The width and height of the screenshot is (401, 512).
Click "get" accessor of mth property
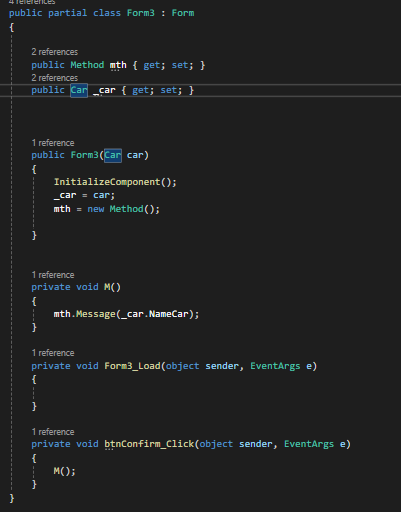pyautogui.click(x=153, y=65)
